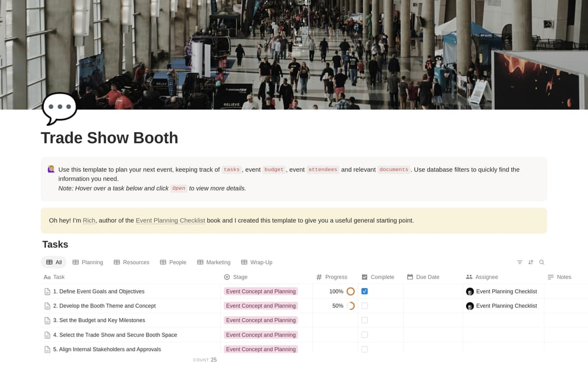588x367 pixels.
Task: Click page icon for Align Internal Stakeholders task
Action: pyautogui.click(x=47, y=350)
